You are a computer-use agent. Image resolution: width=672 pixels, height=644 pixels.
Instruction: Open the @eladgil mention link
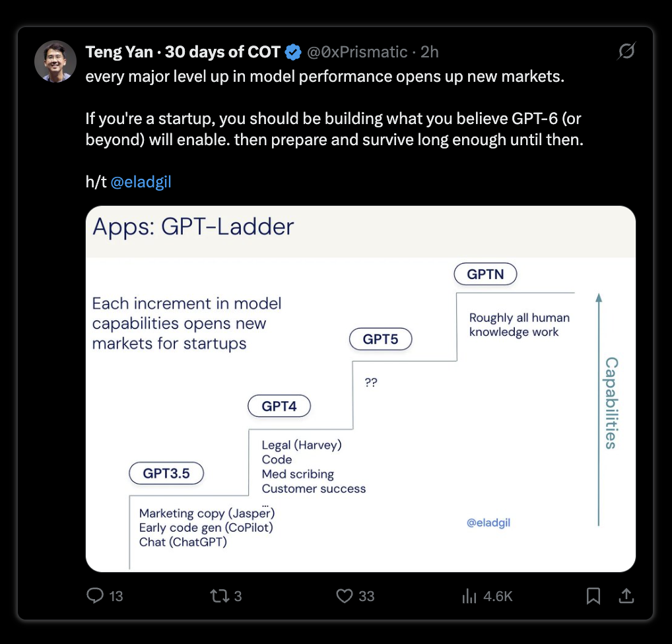141,181
